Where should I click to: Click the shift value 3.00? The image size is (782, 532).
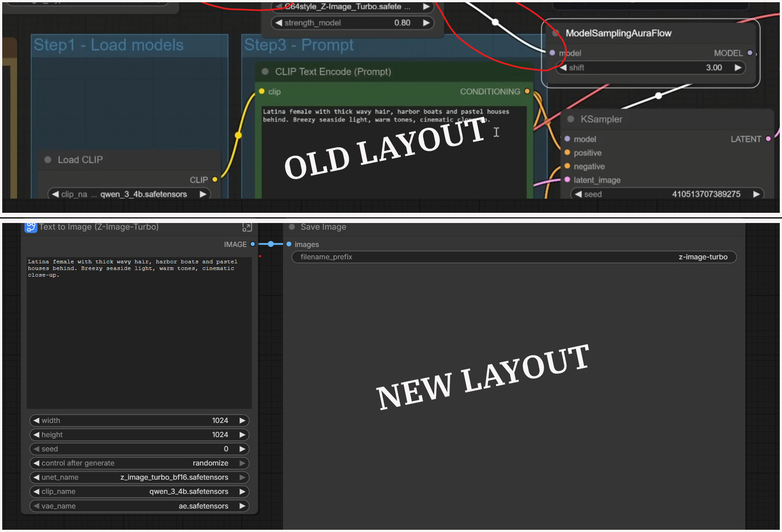click(714, 67)
